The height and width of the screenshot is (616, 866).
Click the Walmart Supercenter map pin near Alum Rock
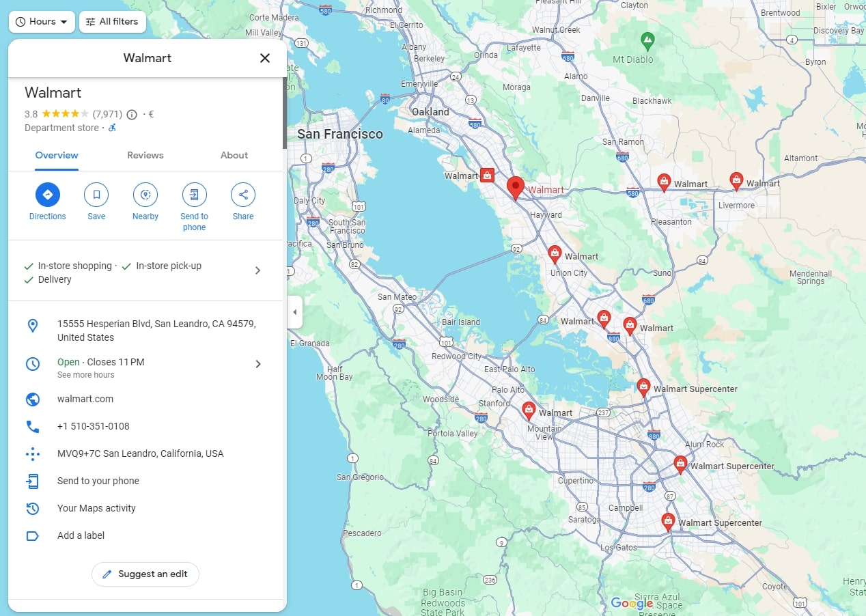click(680, 463)
